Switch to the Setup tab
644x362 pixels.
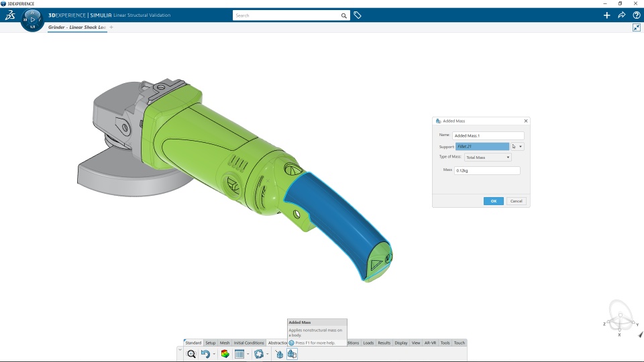click(210, 343)
